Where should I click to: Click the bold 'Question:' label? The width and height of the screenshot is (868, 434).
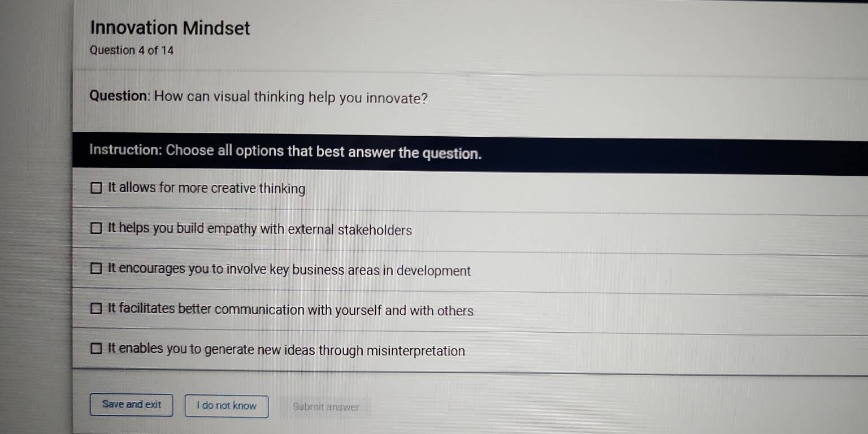point(119,96)
